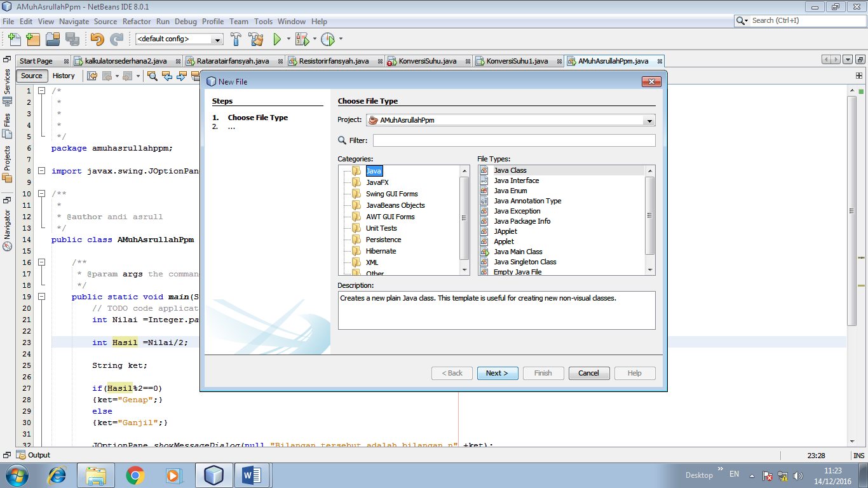Screen dimensions: 868x488
Task: Run the project with the green play icon
Action: (x=277, y=39)
